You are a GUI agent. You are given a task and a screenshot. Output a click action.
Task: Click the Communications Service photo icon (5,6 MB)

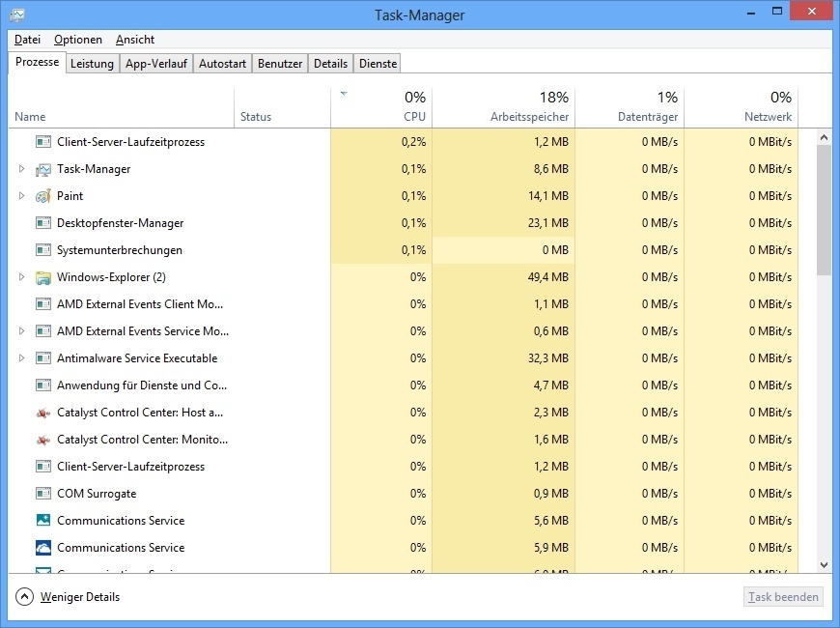[x=43, y=520]
